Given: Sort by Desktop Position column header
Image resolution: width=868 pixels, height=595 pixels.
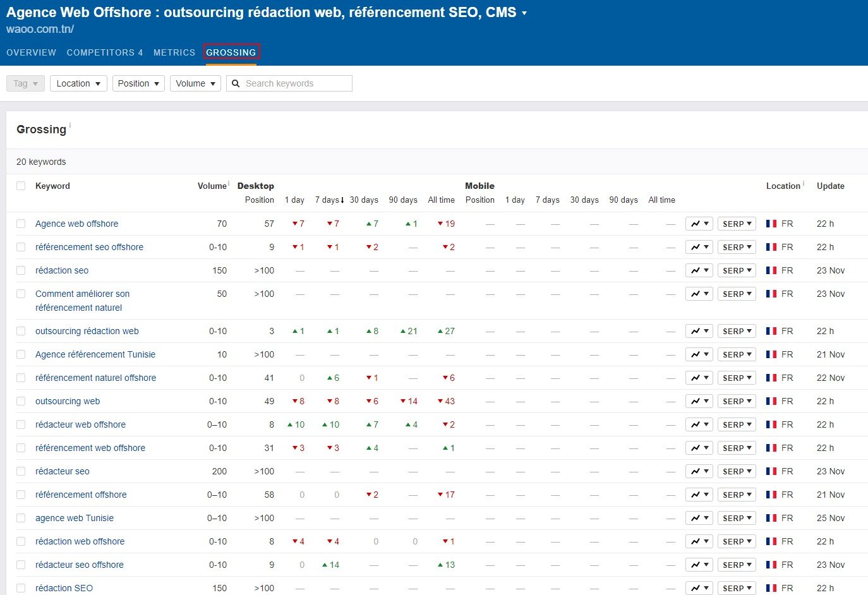Looking at the screenshot, I should coord(259,200).
